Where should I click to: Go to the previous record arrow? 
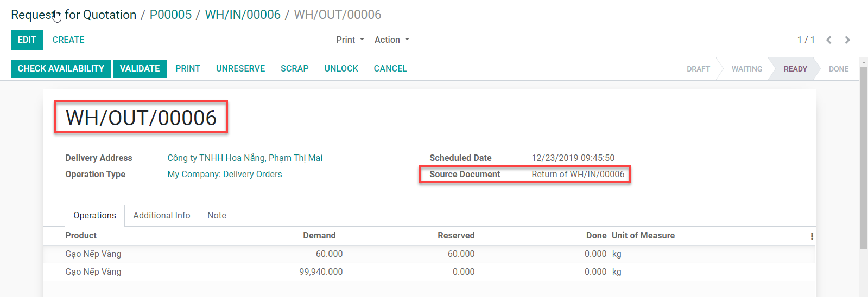[x=828, y=40]
